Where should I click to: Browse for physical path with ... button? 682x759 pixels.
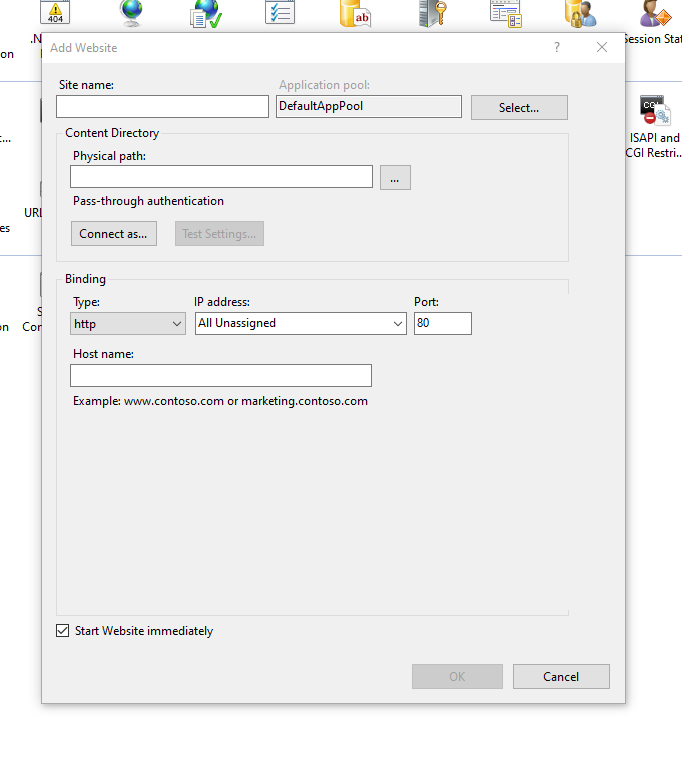395,178
